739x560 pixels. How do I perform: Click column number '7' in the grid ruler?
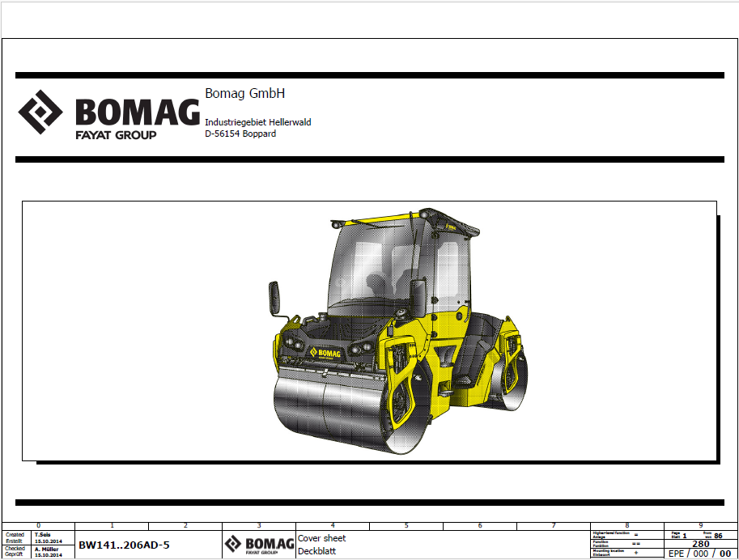[x=554, y=525]
